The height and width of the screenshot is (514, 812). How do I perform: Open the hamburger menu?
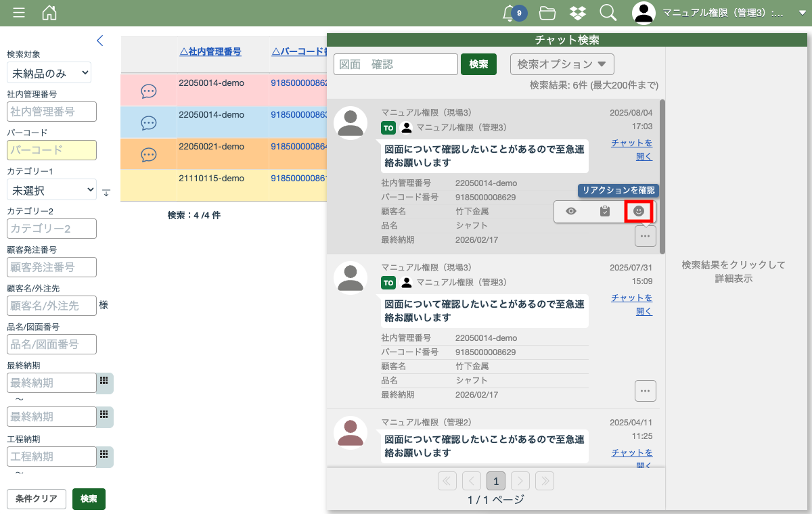tap(19, 13)
